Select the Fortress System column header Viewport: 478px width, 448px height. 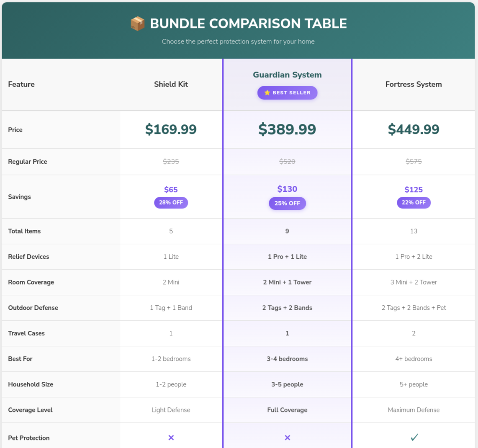pos(414,84)
